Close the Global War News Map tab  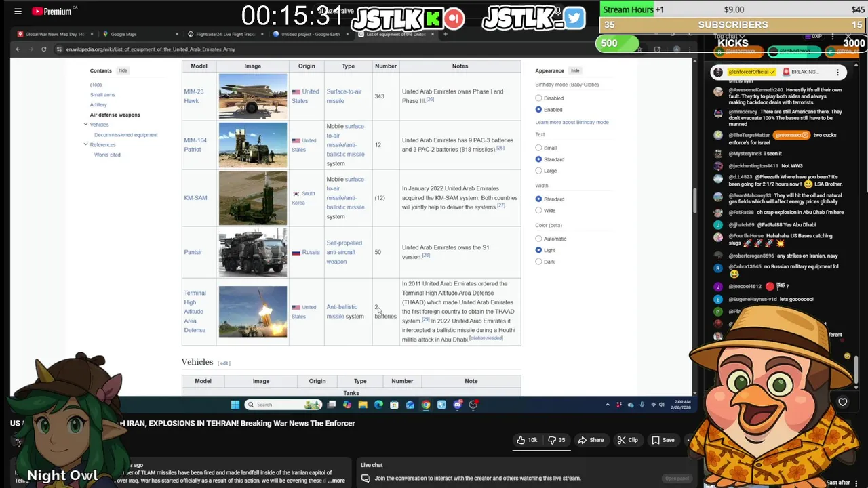coord(92,34)
